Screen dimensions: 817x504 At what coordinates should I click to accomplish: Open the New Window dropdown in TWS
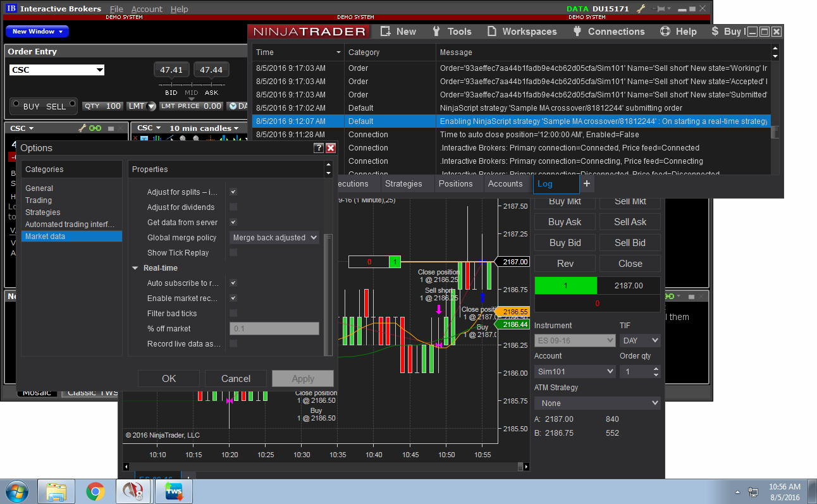37,32
